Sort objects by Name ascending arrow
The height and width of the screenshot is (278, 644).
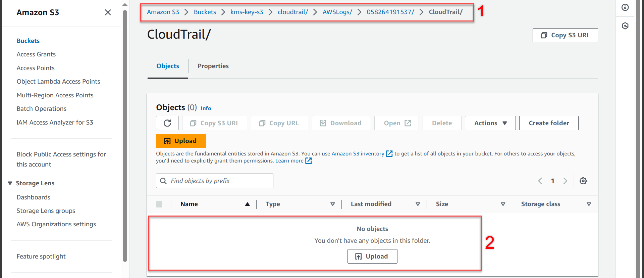tap(247, 204)
